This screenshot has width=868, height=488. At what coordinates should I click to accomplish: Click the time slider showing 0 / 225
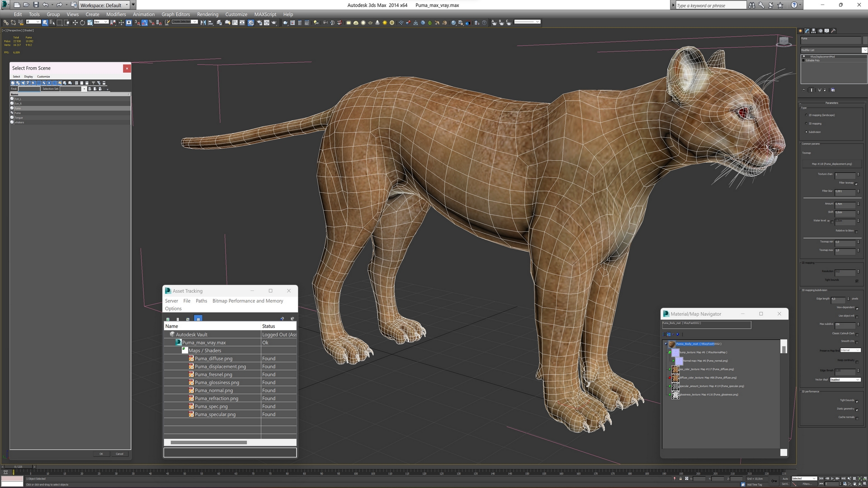19,467
